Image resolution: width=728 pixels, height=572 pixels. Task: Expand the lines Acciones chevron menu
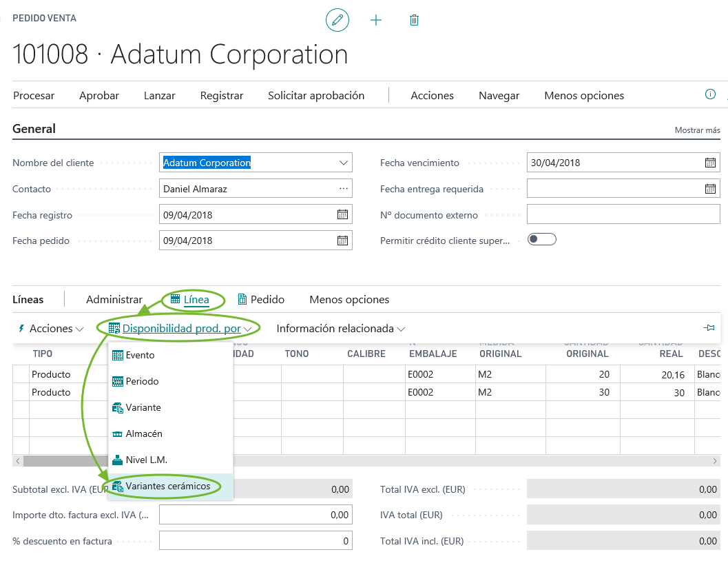pos(79,329)
